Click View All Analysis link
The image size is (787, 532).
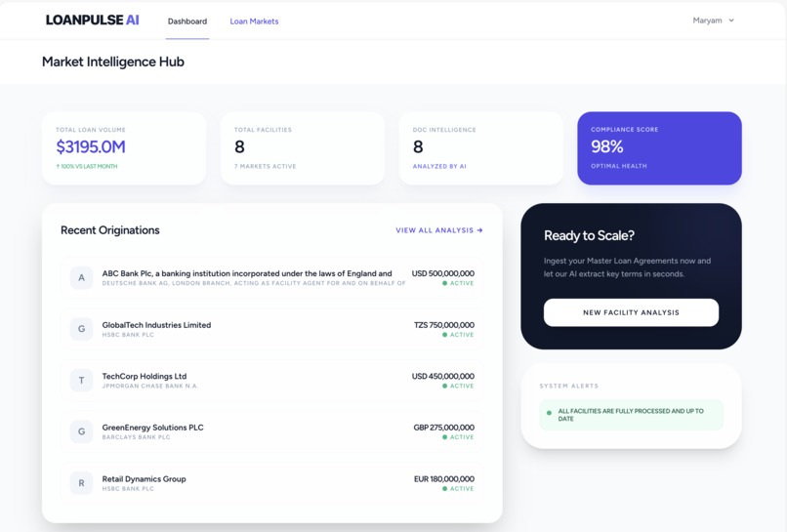(439, 230)
